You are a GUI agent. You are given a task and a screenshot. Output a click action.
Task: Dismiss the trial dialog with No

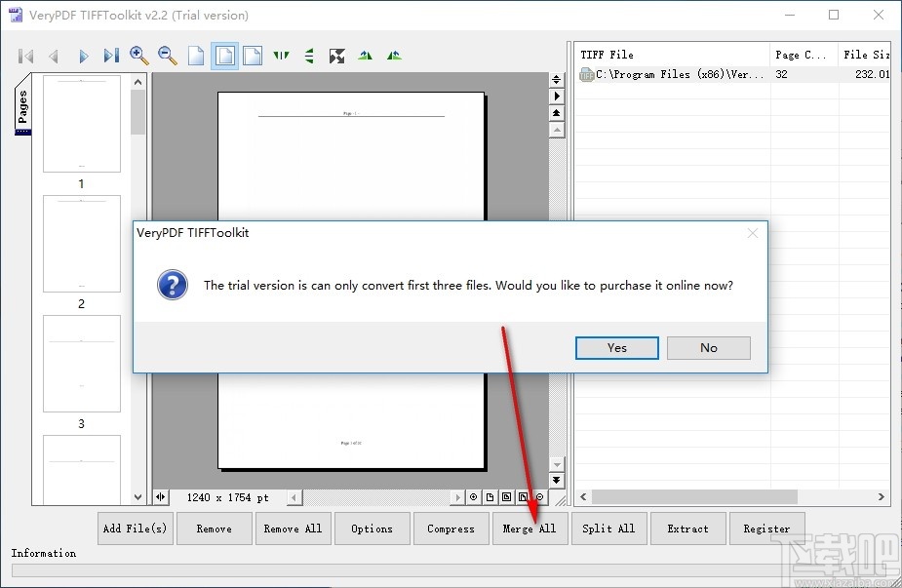708,347
